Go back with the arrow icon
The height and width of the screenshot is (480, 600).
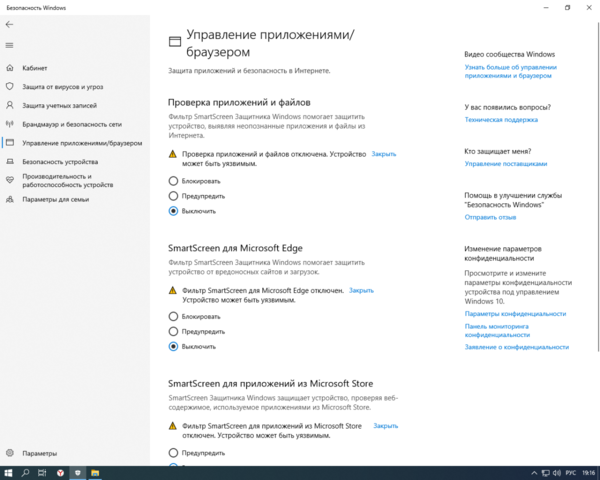click(9, 24)
